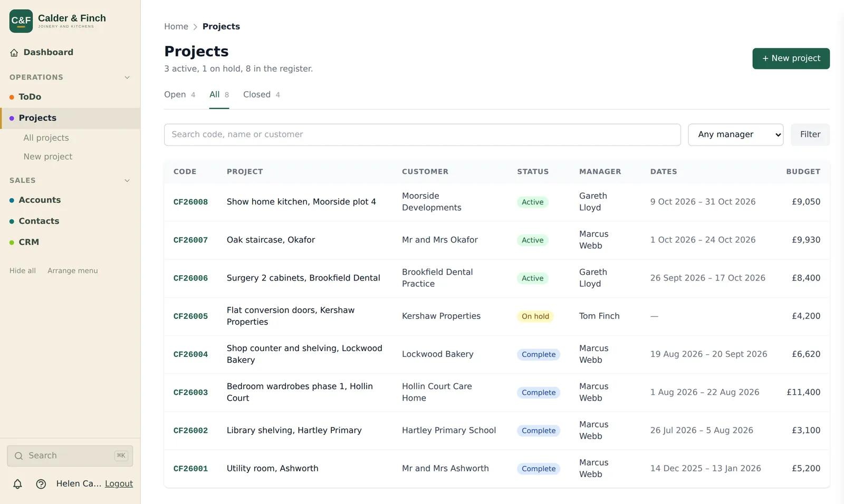Open project code CF26007
The image size is (844, 504).
pos(190,240)
